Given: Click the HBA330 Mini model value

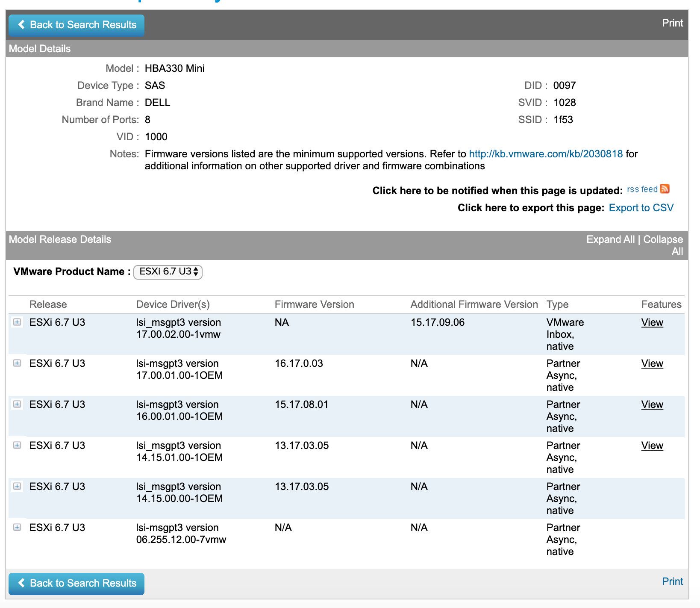Looking at the screenshot, I should pos(174,68).
